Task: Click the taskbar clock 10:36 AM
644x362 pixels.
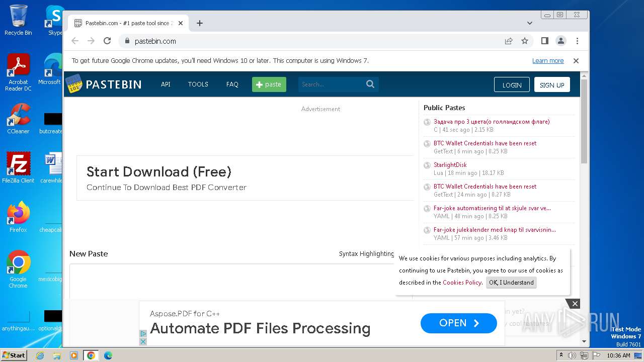Action: coord(618,355)
